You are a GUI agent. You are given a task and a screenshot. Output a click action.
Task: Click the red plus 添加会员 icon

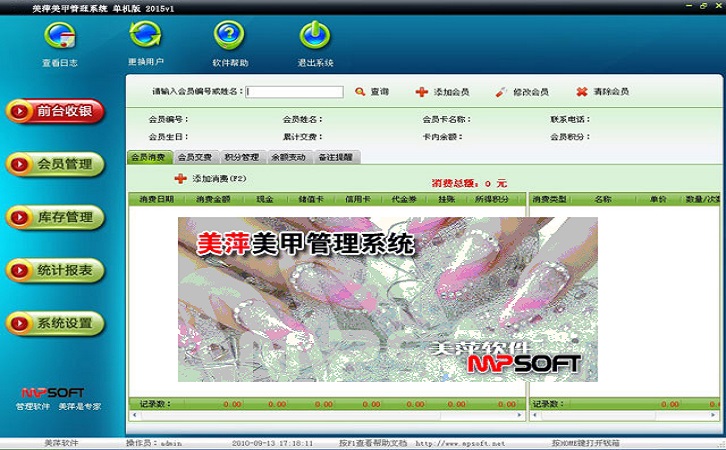[421, 92]
